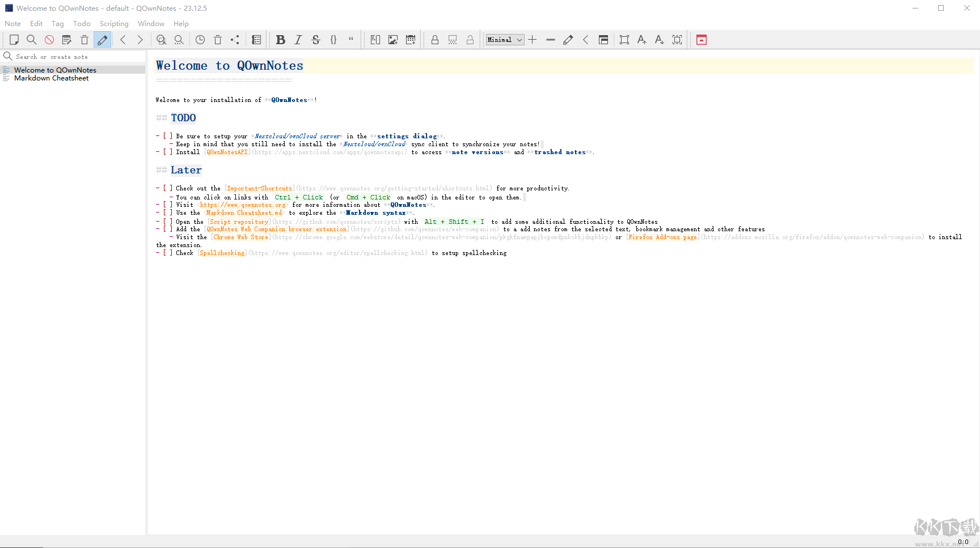Viewport: 980px width, 548px height.
Task: Click the share note icon
Action: [235, 40]
